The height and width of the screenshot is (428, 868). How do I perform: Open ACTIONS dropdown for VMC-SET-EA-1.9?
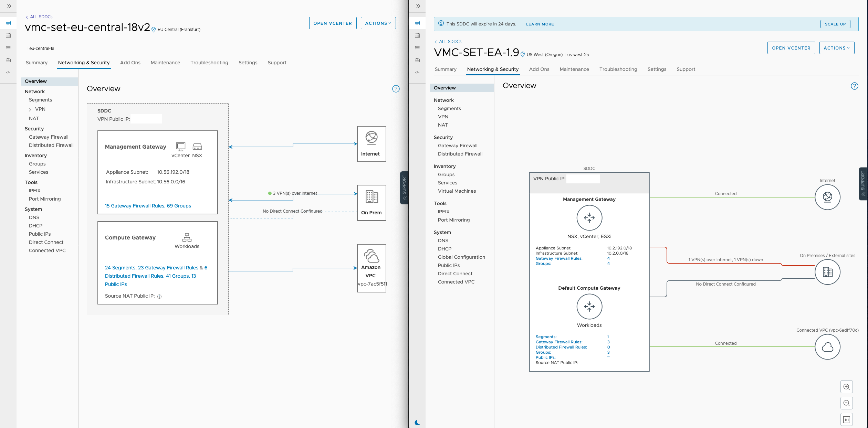pos(837,48)
